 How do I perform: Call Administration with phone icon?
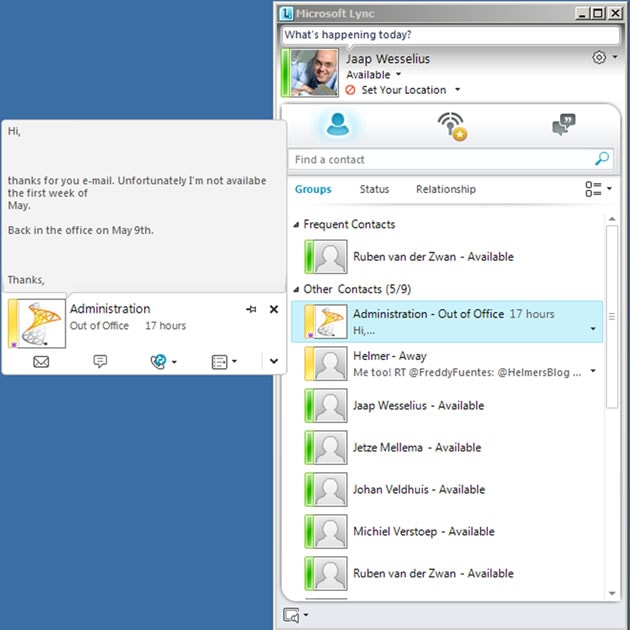[x=158, y=361]
